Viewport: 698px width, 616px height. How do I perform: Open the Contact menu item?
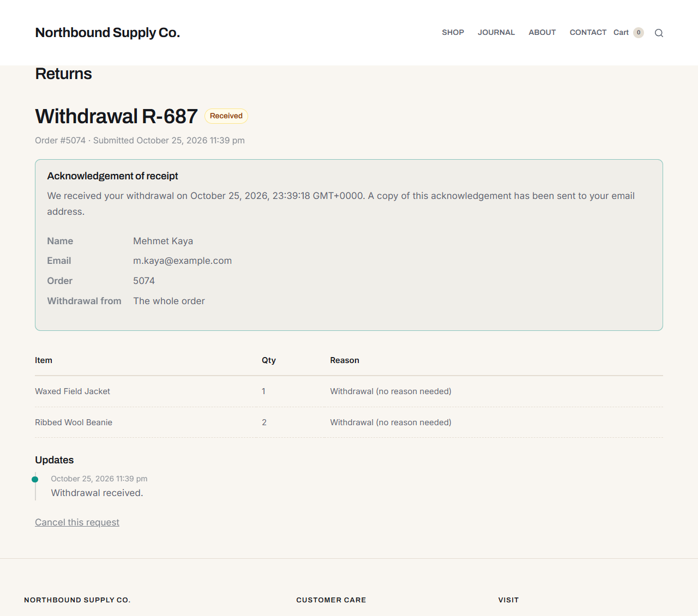[588, 33]
